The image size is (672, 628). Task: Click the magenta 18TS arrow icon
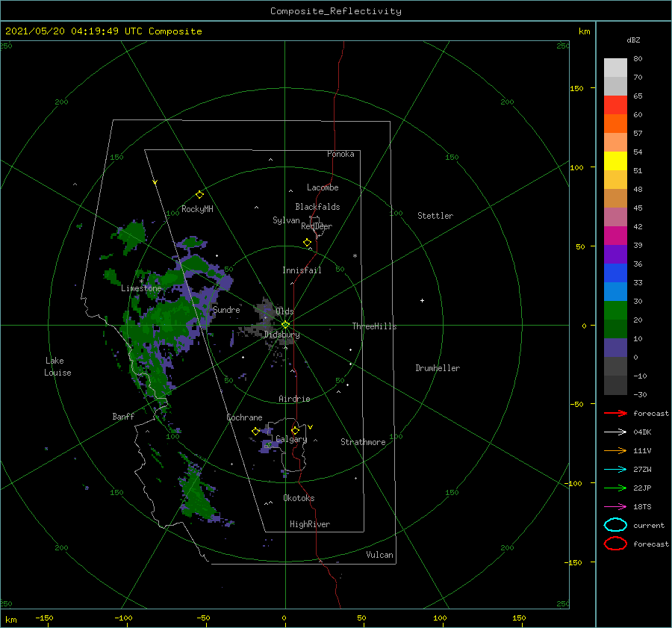(x=615, y=507)
